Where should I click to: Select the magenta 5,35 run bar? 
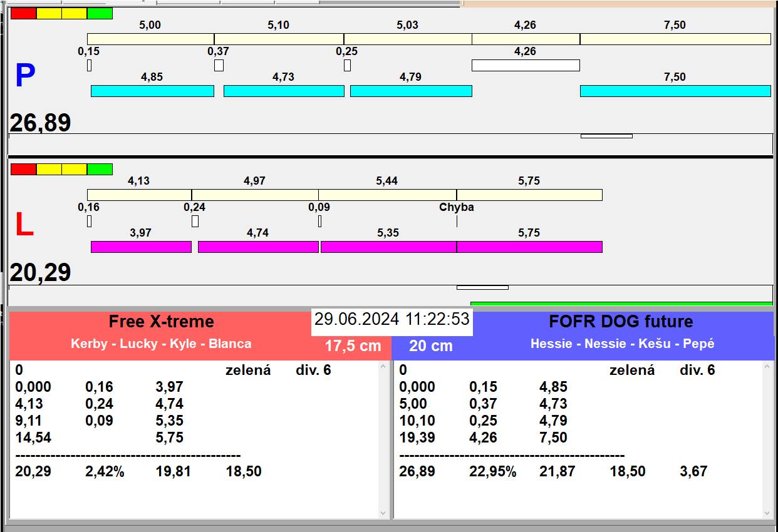[388, 247]
